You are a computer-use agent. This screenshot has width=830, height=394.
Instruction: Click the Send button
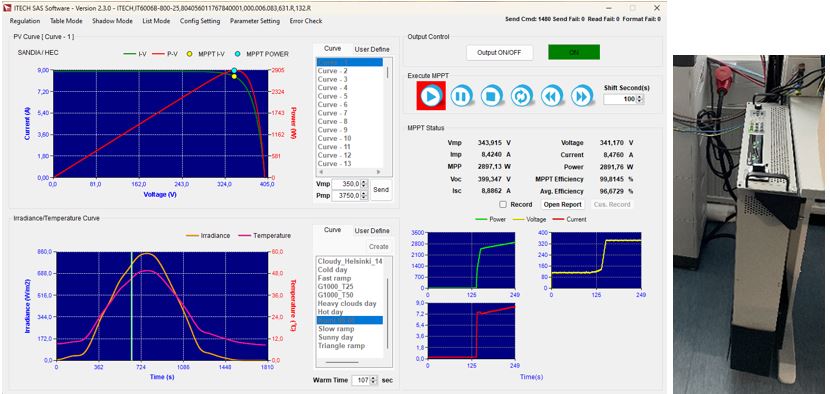381,190
